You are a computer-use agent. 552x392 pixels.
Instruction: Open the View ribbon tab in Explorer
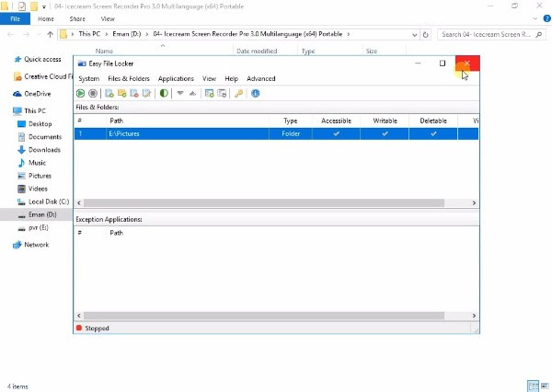click(108, 19)
